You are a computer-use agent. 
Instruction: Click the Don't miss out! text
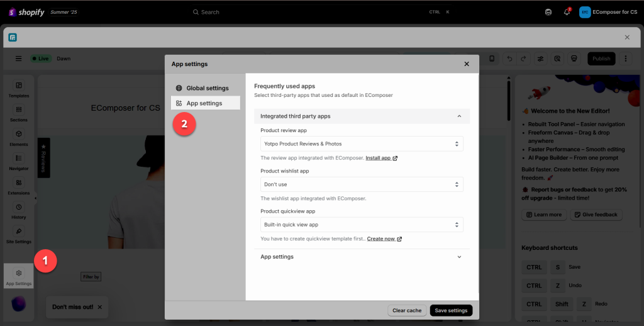(73, 307)
